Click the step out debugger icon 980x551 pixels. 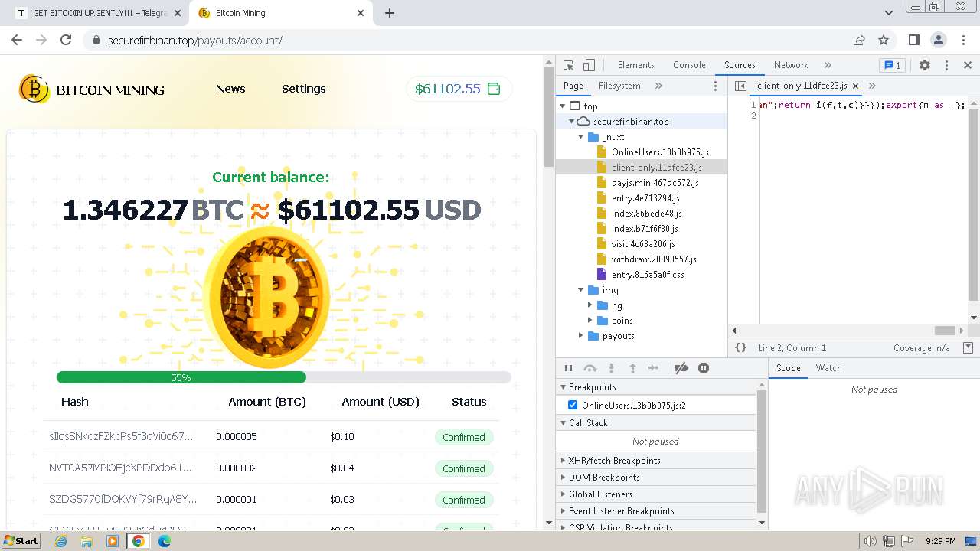point(632,368)
